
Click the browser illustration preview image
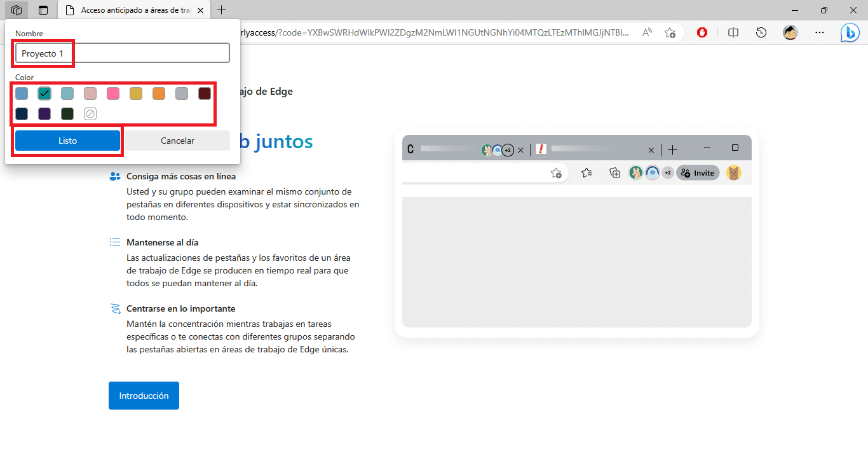[577, 232]
